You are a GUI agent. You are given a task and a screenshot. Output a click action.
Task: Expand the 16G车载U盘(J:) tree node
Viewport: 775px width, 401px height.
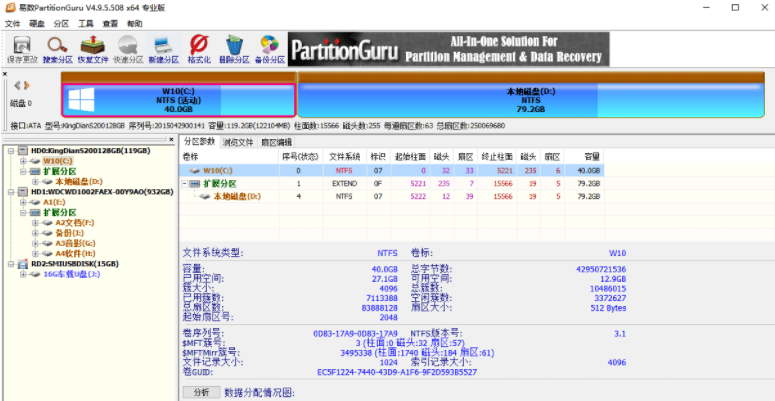(x=23, y=274)
